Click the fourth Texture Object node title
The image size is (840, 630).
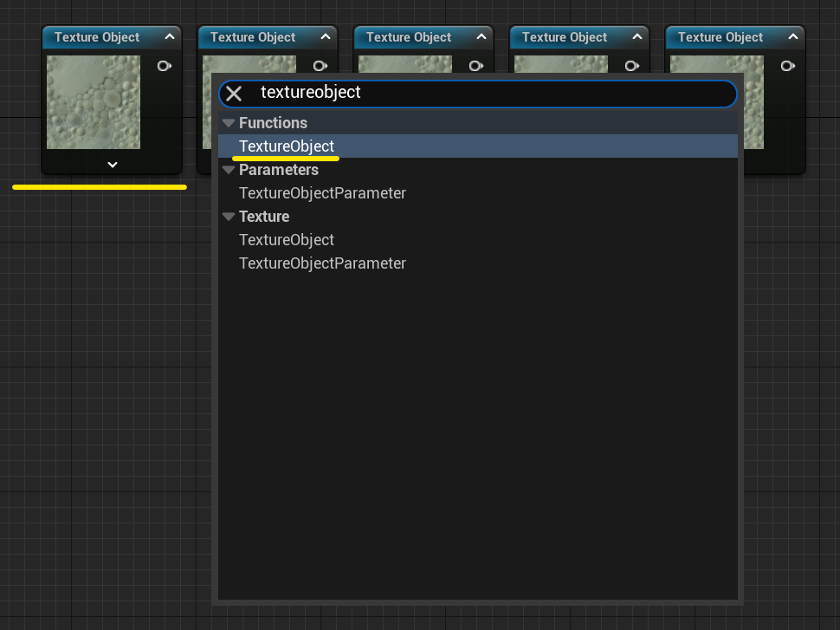[x=565, y=37]
